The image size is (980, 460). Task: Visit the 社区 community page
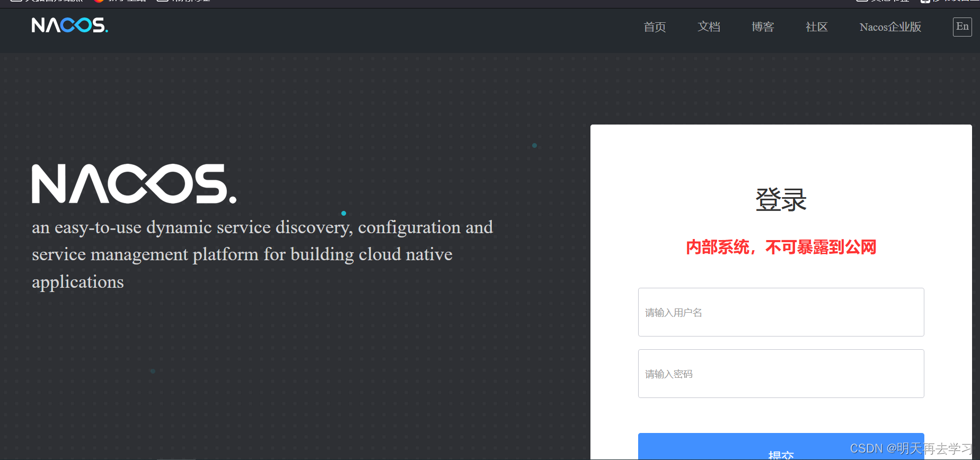[817, 27]
